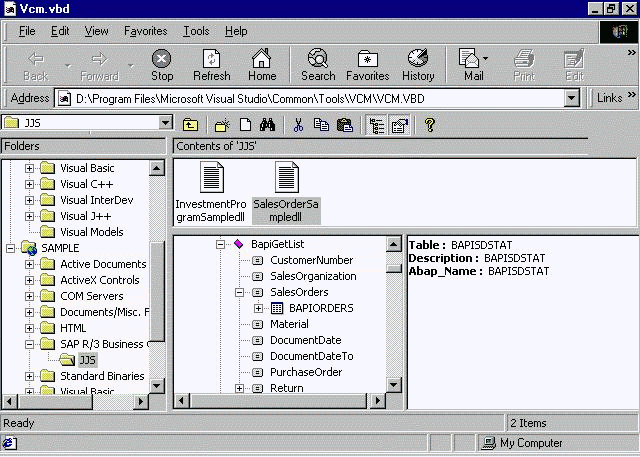Select the ActiveX Controls folder
The height and width of the screenshot is (457, 640).
(x=100, y=280)
